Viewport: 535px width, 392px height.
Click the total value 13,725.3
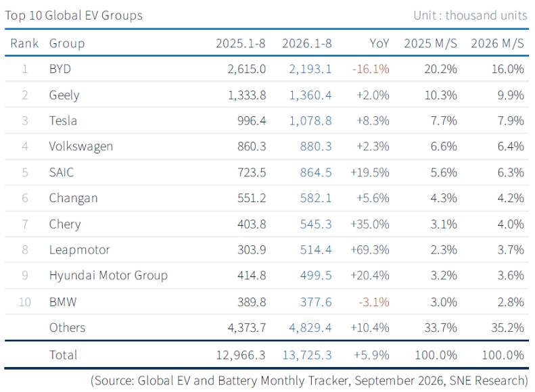(307, 356)
